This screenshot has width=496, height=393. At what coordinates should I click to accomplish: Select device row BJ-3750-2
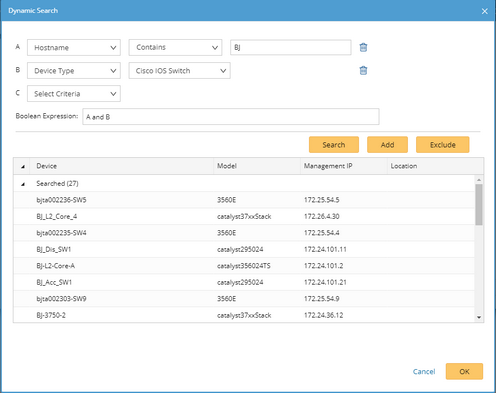(244, 315)
